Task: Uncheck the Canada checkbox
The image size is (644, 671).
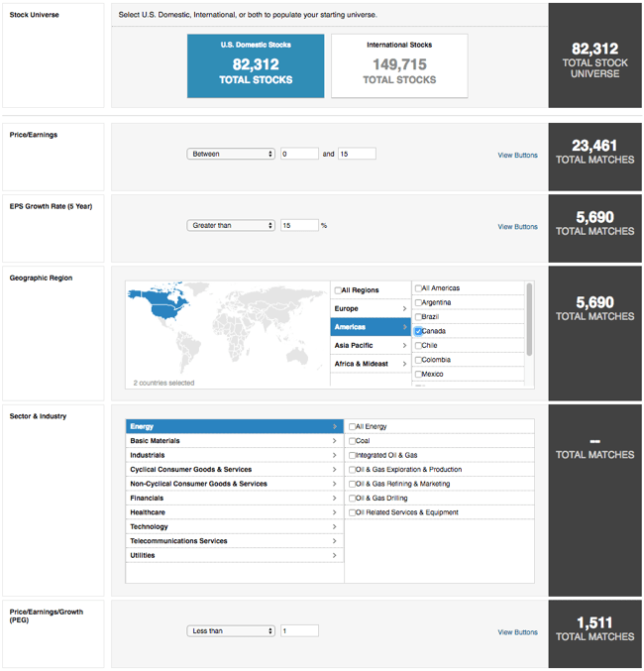Action: pos(418,331)
